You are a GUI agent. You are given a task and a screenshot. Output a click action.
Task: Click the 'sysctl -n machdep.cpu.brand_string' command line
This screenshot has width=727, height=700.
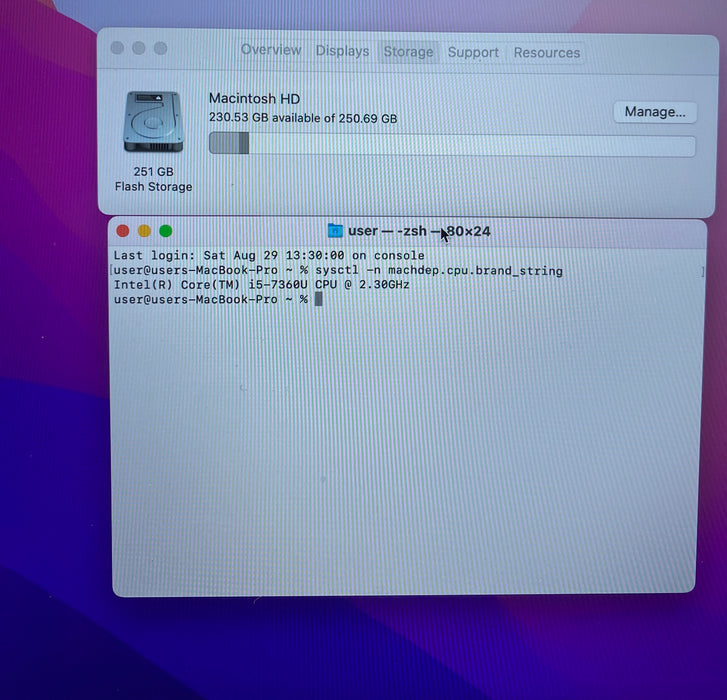[x=338, y=270]
